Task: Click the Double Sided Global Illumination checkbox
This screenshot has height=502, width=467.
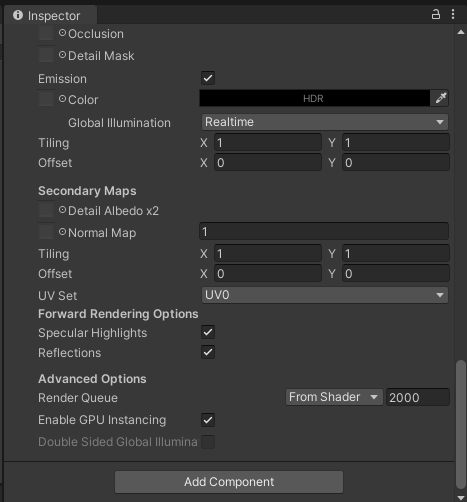Action: [x=208, y=442]
